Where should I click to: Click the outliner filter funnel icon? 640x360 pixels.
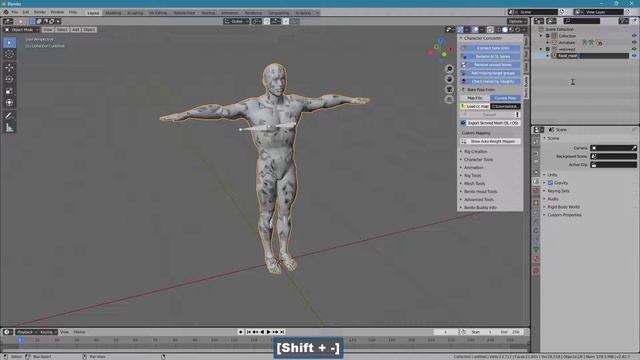pos(623,21)
